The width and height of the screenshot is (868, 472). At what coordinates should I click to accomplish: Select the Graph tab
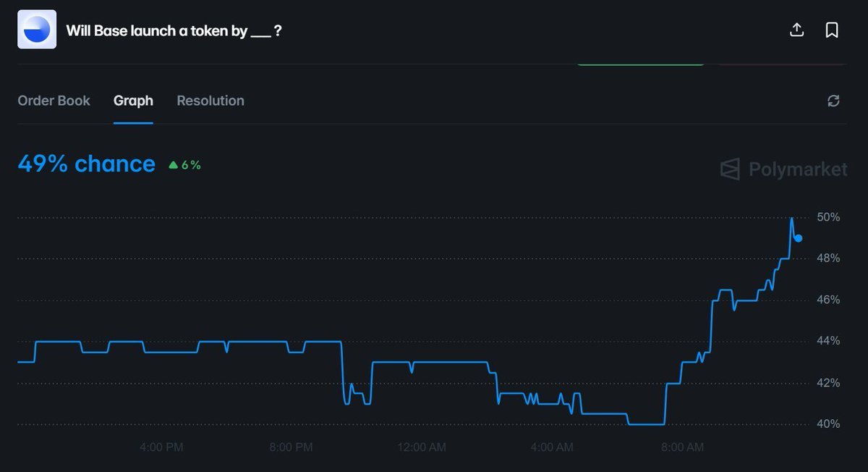[133, 101]
